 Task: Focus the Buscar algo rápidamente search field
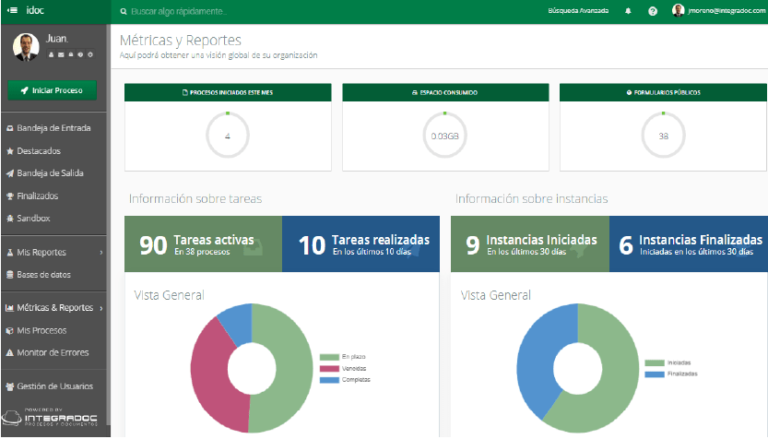click(179, 11)
